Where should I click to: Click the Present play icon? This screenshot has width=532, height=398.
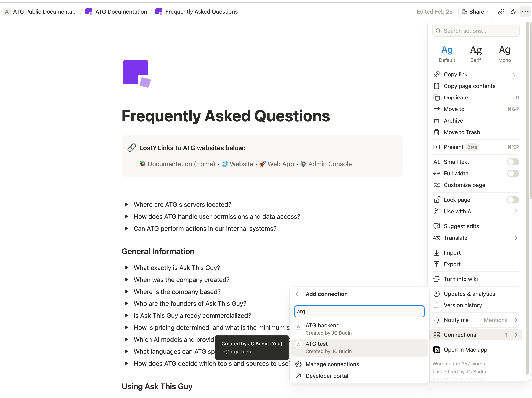[436, 147]
